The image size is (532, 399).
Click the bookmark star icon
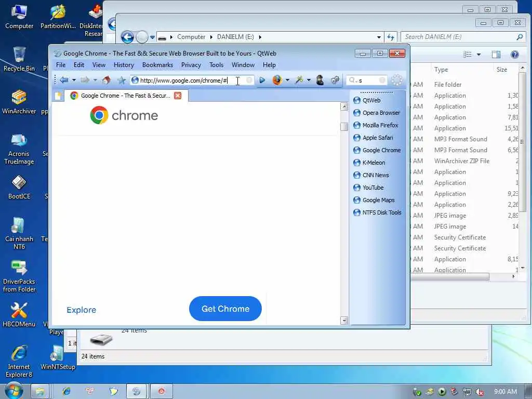pyautogui.click(x=122, y=80)
